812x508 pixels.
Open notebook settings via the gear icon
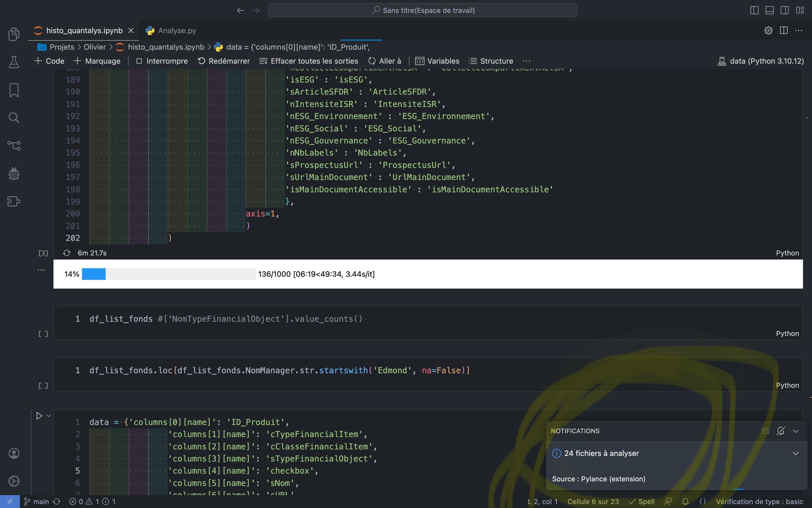tap(768, 30)
